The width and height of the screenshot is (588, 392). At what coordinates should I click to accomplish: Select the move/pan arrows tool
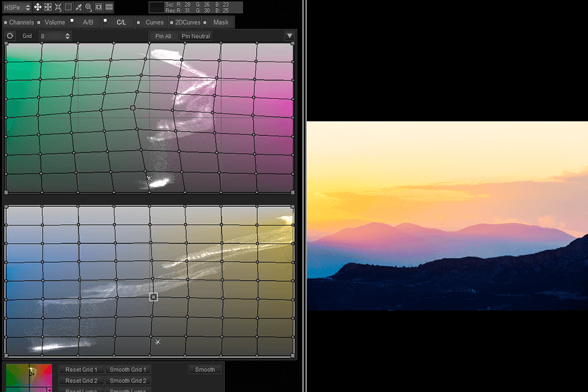coord(37,7)
